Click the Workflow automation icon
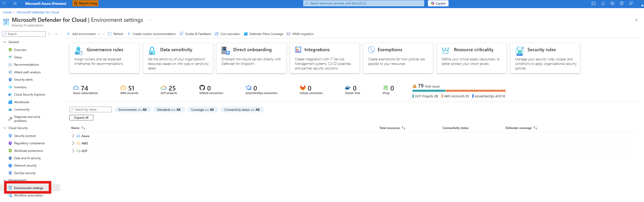 coord(10,195)
